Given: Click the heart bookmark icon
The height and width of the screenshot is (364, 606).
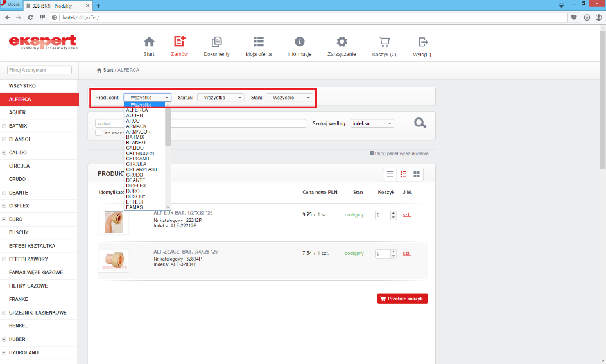Looking at the screenshot, I should (574, 17).
